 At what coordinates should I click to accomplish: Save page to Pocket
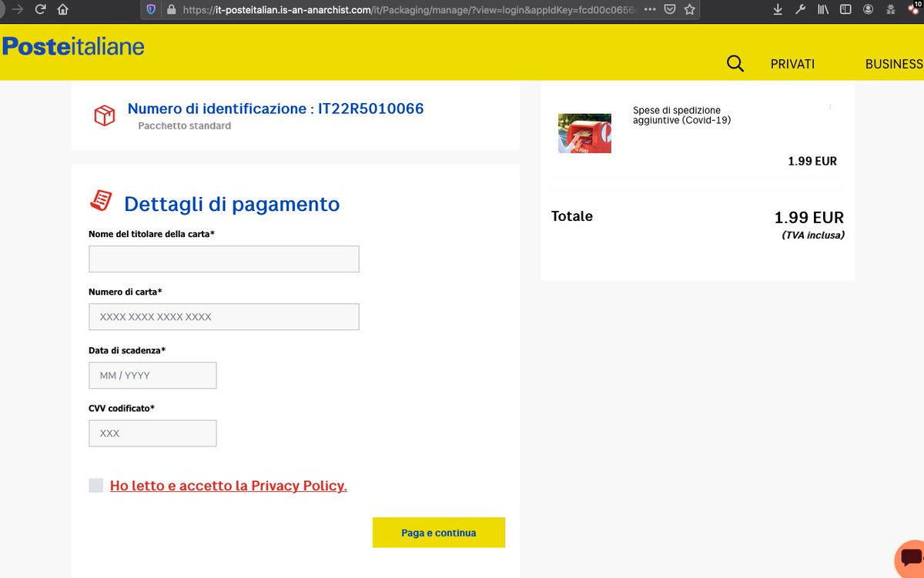pyautogui.click(x=670, y=9)
